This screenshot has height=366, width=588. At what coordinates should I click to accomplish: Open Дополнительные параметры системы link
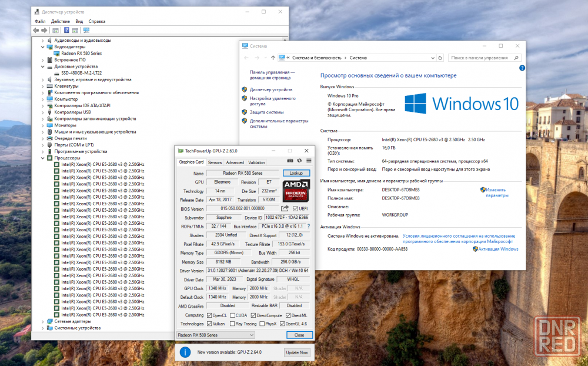click(x=279, y=124)
